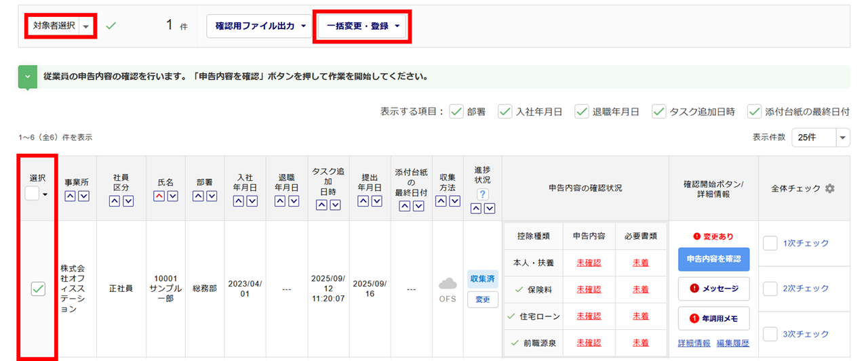
Task: Sort タスク追加日時 column ascending
Action: coord(322,205)
